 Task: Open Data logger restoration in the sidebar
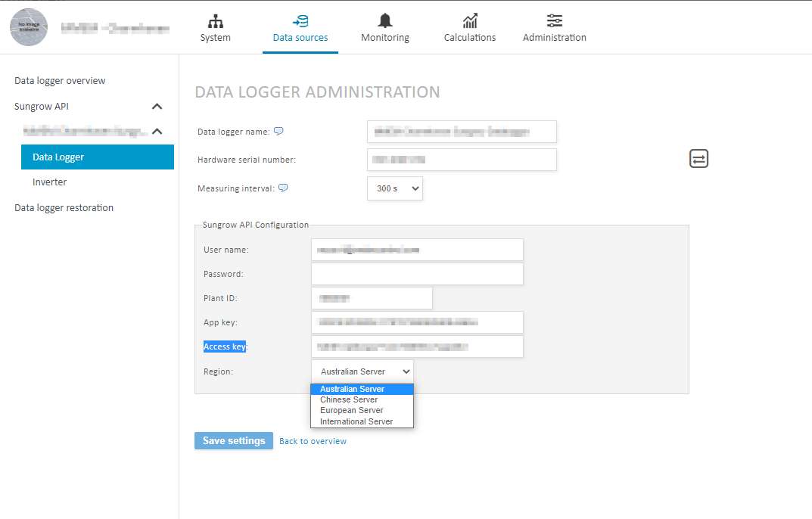coord(64,207)
